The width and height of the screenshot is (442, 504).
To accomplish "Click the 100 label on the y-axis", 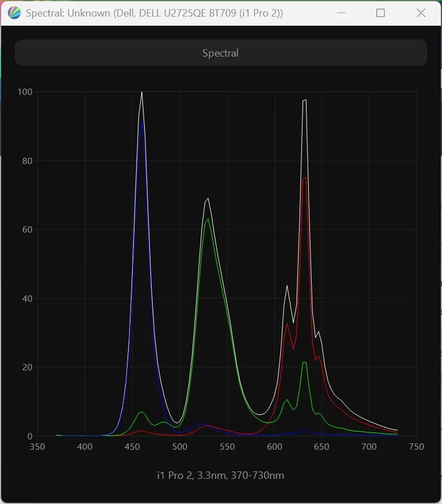I will (x=25, y=92).
